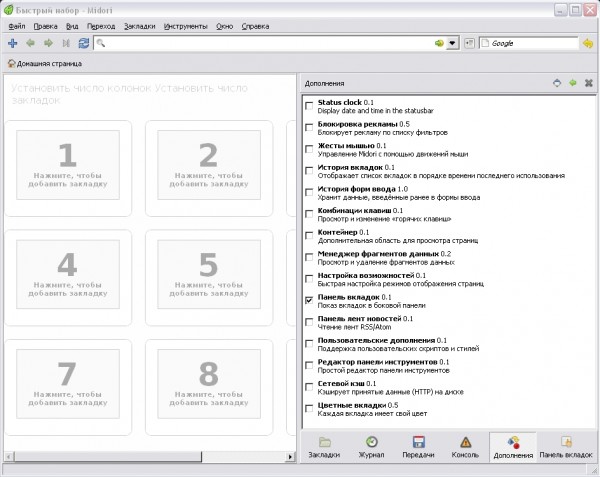Viewport: 600px width, 477px height.
Task: Enable the Status clock extension checkbox
Action: (309, 106)
